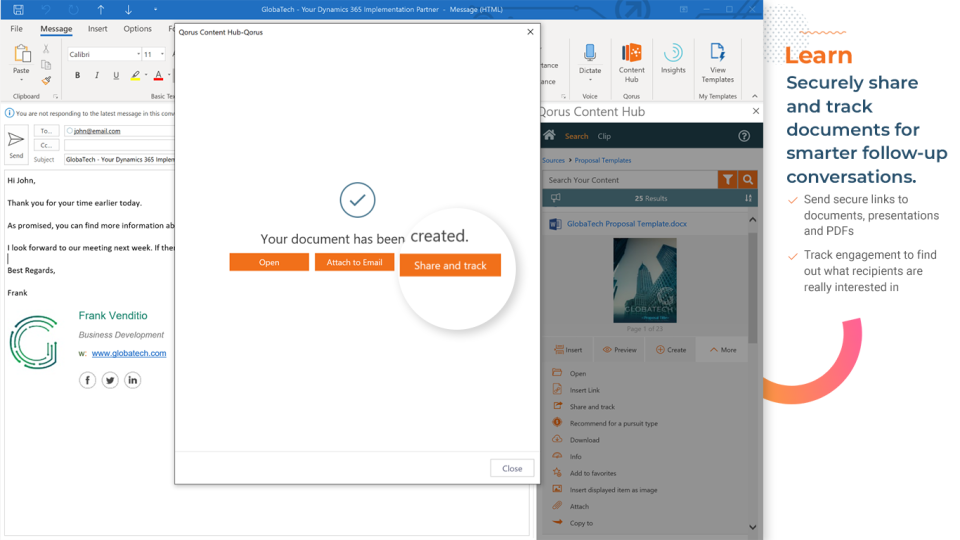Click the Search Your Content field
This screenshot has width=960, height=540.
(630, 180)
